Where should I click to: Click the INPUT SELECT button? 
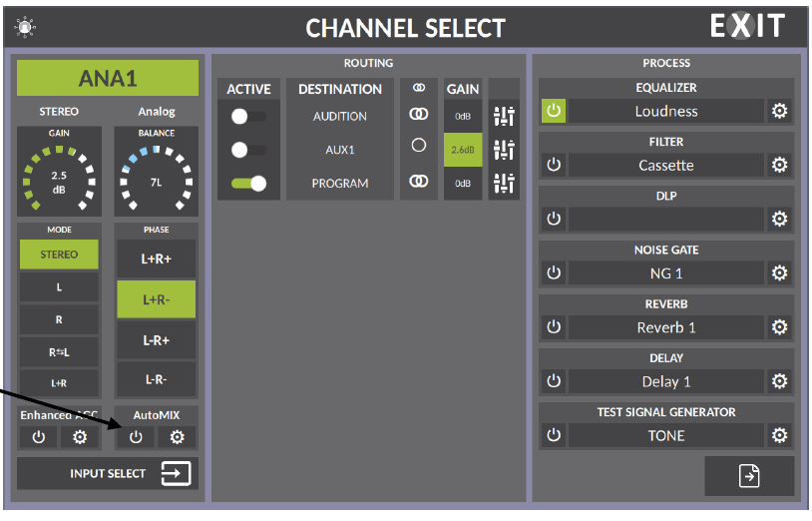(x=108, y=473)
